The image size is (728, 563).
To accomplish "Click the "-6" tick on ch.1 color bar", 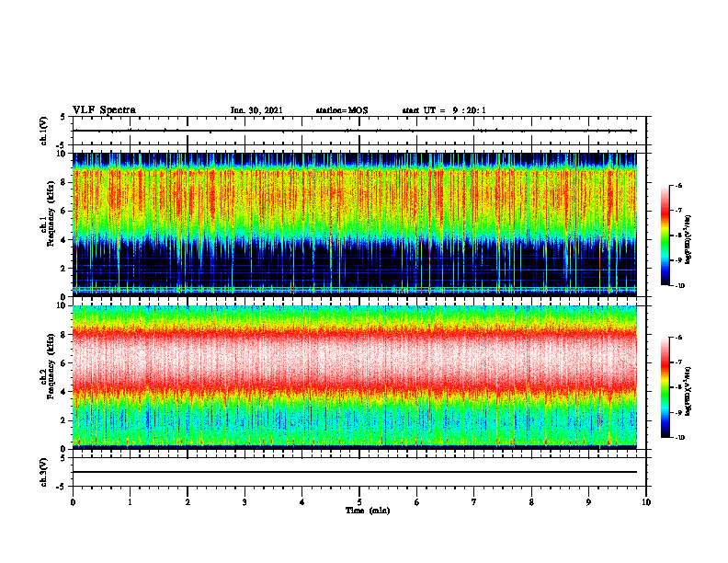I will [x=678, y=186].
